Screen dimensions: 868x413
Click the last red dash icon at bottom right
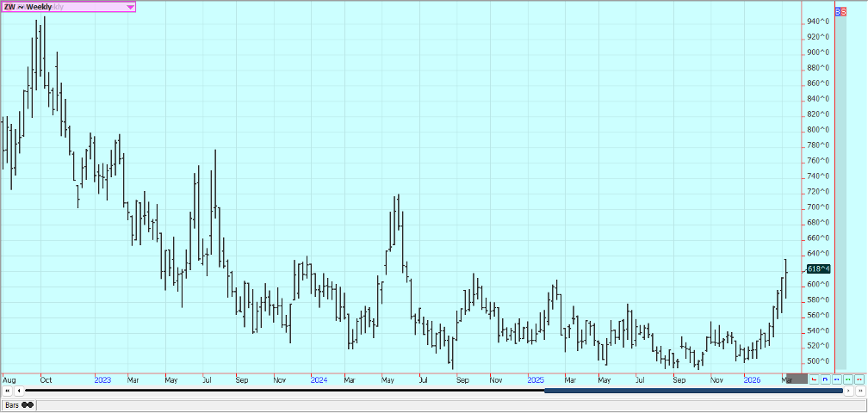(x=859, y=379)
